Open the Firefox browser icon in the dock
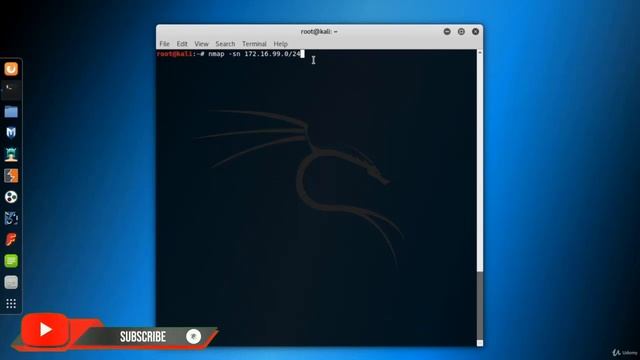Screen dimensions: 640x360 click(x=11, y=69)
